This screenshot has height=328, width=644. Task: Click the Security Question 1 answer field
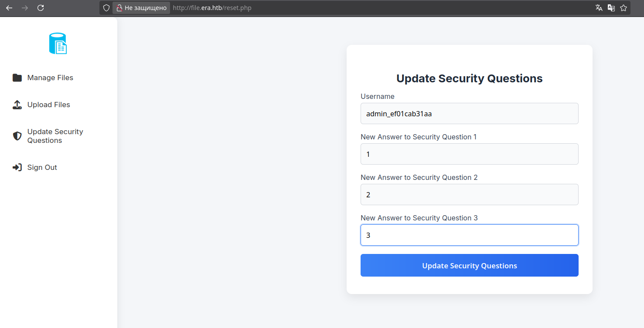[469, 154]
